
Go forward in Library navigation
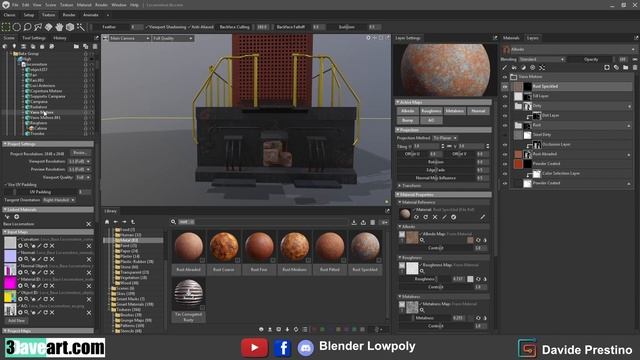pyautogui.click(x=124, y=222)
